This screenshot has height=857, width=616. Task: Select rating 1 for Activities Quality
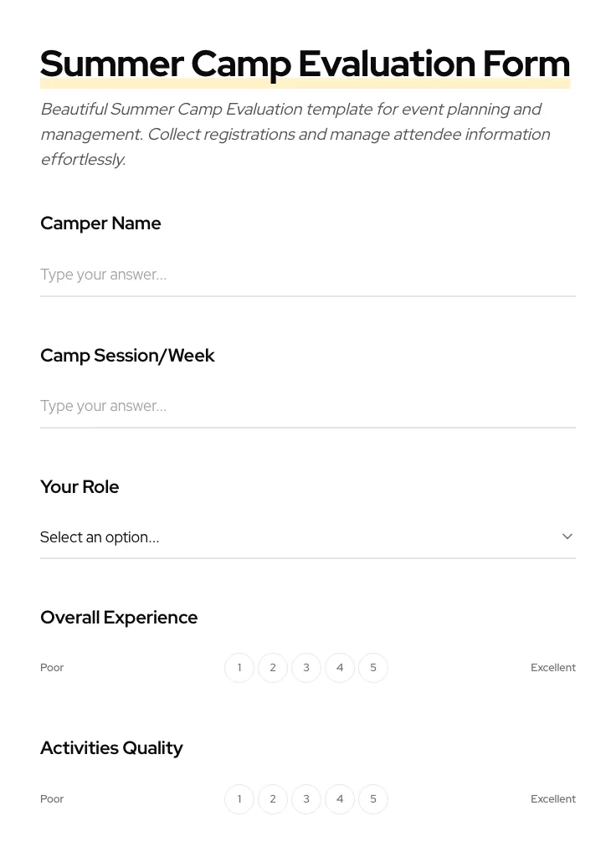coord(239,798)
